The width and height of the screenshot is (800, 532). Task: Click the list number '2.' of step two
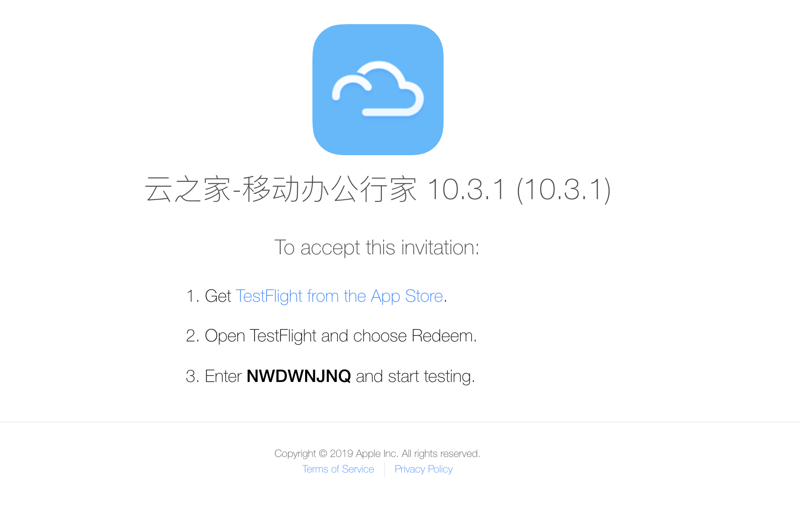(192, 336)
